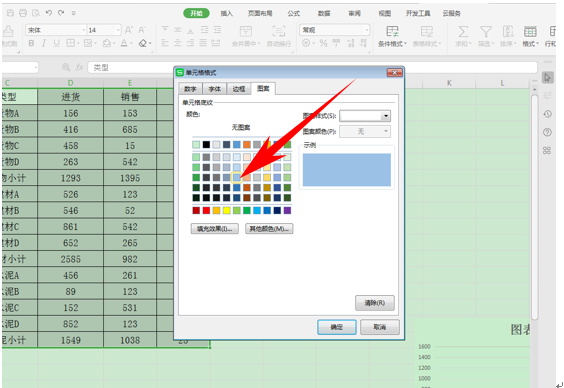
Task: Click the 填充效果 button
Action: click(x=214, y=229)
